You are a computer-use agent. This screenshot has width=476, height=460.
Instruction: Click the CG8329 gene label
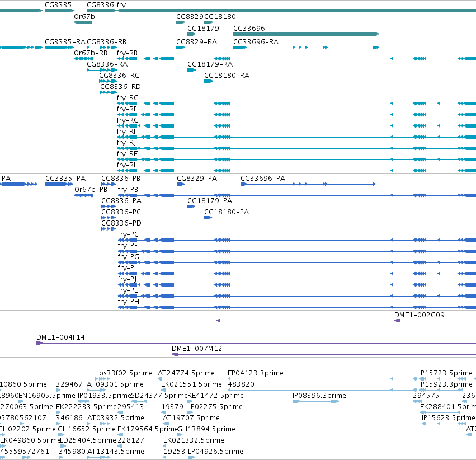(190, 17)
